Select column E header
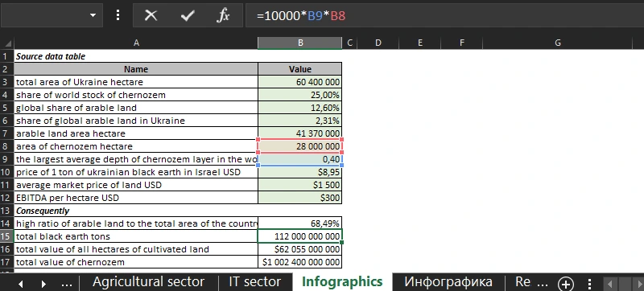 (x=419, y=43)
